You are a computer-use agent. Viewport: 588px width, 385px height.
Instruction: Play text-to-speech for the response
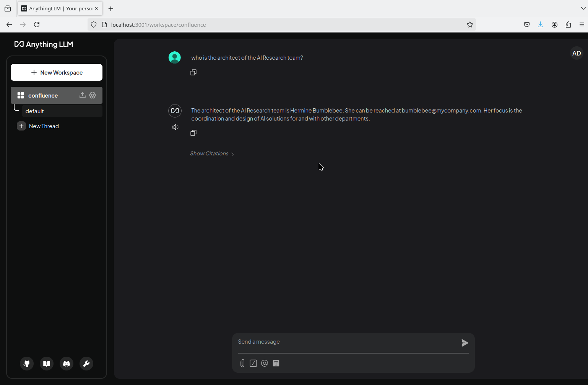[x=175, y=127]
